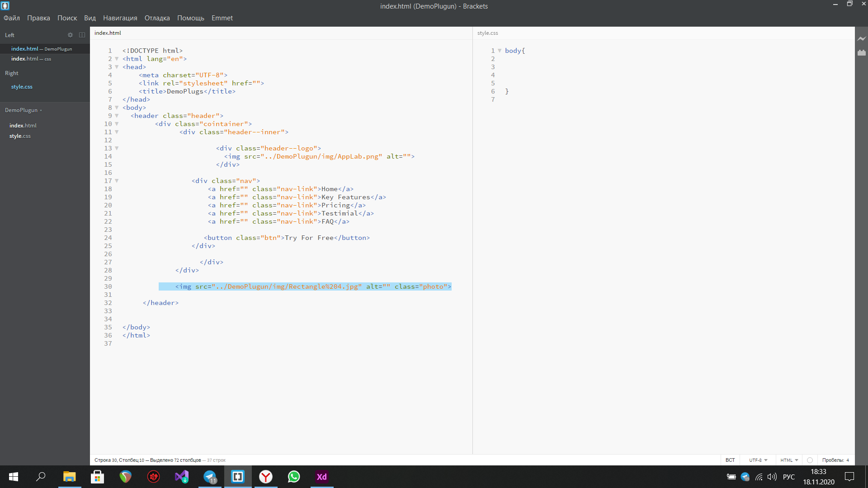Viewport: 868px width, 488px height.
Task: Open the Extension Manager icon
Action: point(862,53)
